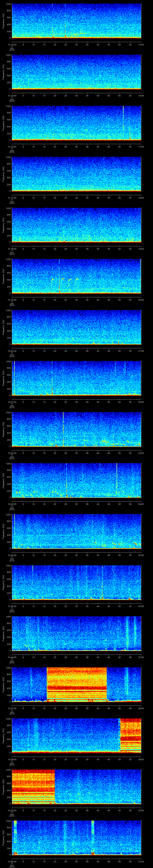
Task: Click the noise block starting the 10:29 spectrogram
Action: point(33,786)
